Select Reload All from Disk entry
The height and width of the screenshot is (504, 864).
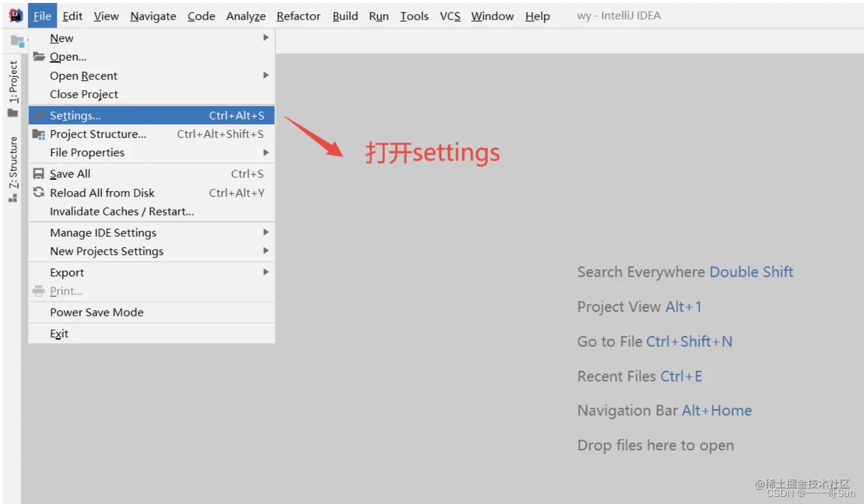(151, 193)
